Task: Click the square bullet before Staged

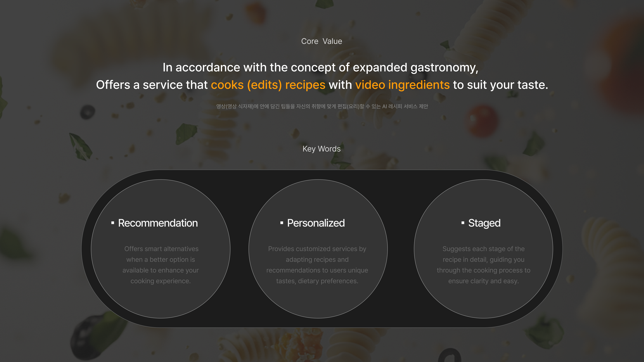Action: (463, 223)
